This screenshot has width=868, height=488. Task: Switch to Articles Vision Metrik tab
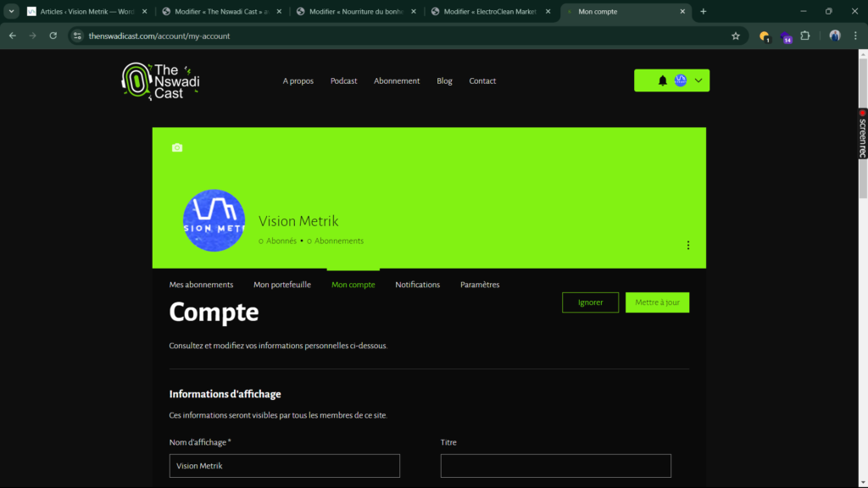(87, 11)
